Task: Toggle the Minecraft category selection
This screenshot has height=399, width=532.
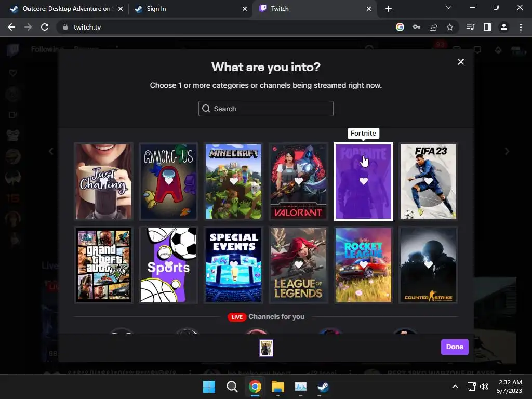Action: pyautogui.click(x=233, y=181)
